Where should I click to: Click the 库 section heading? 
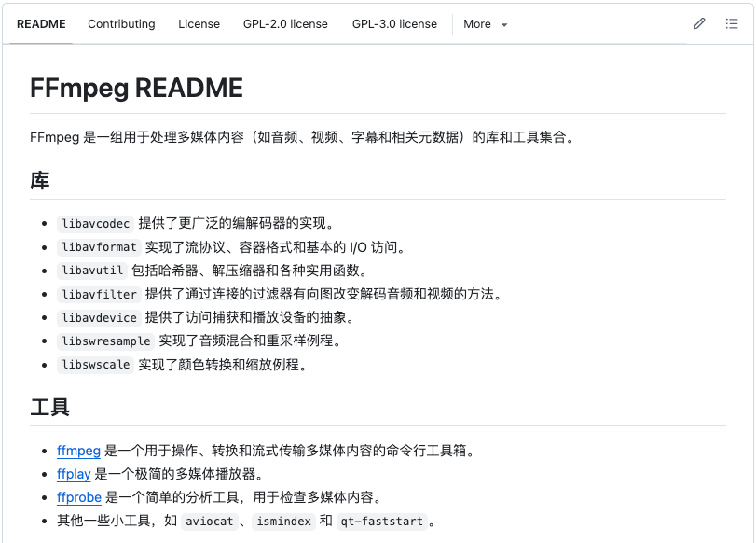pyautogui.click(x=41, y=180)
